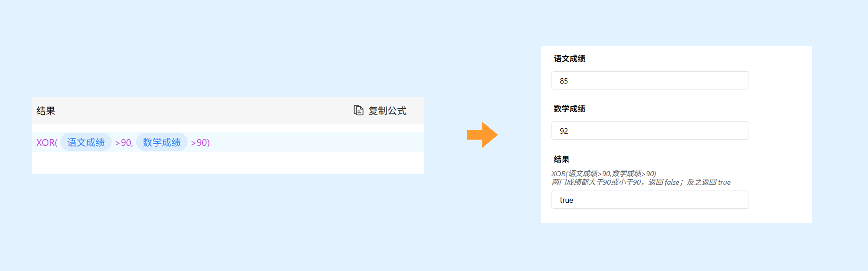
Task: Click the 结果 header in formula editor
Action: tap(46, 111)
